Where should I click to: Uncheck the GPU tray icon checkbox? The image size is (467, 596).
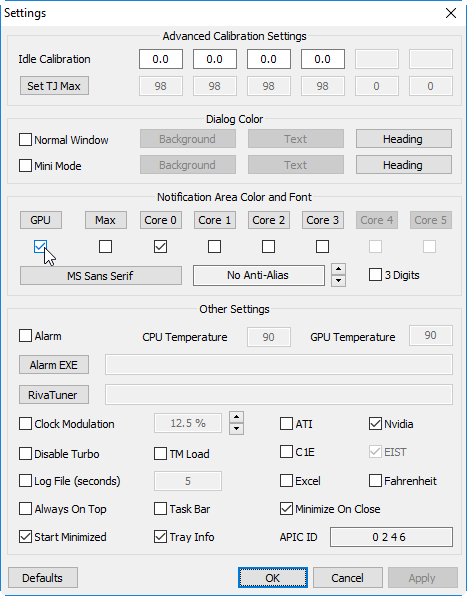click(40, 247)
